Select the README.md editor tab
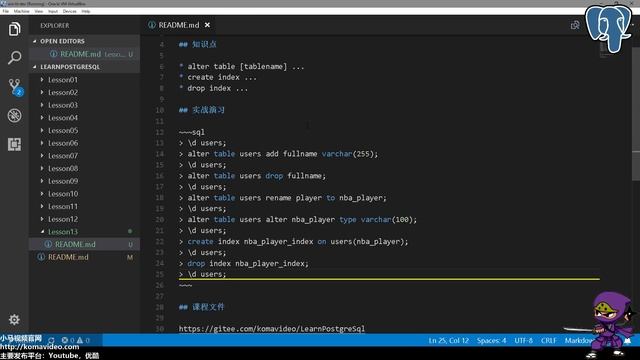Screen dimensions: 640x360 (179, 25)
